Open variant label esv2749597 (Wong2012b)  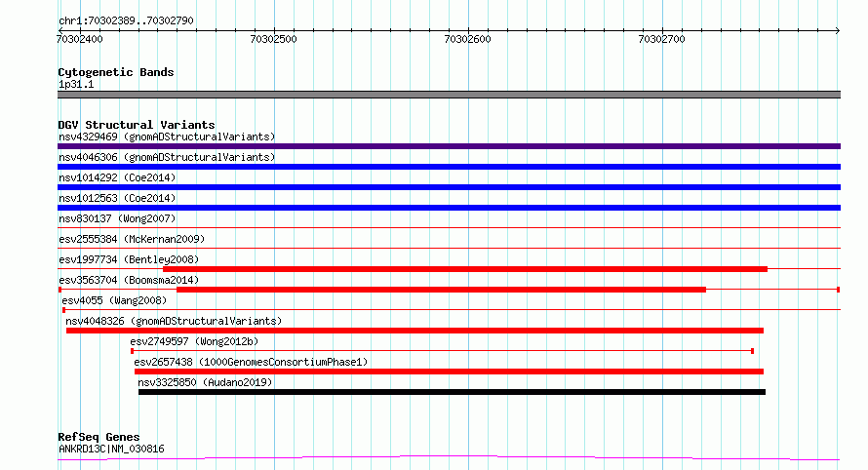(194, 341)
